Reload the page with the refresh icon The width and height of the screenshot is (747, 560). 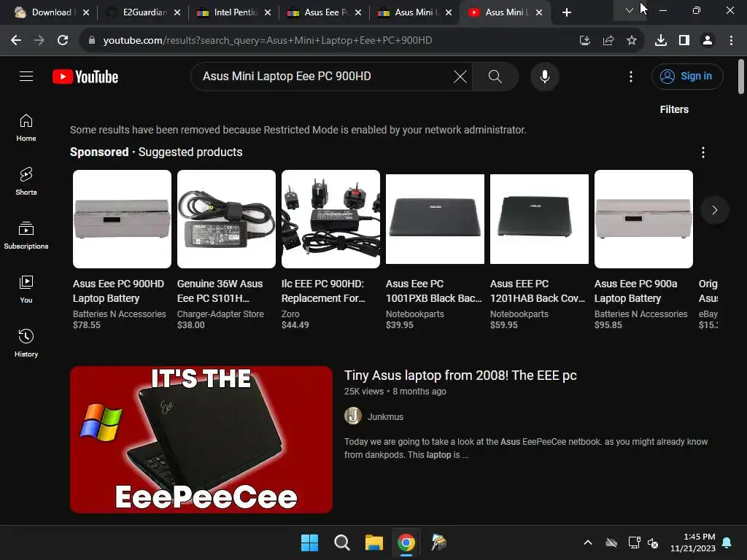pyautogui.click(x=63, y=41)
